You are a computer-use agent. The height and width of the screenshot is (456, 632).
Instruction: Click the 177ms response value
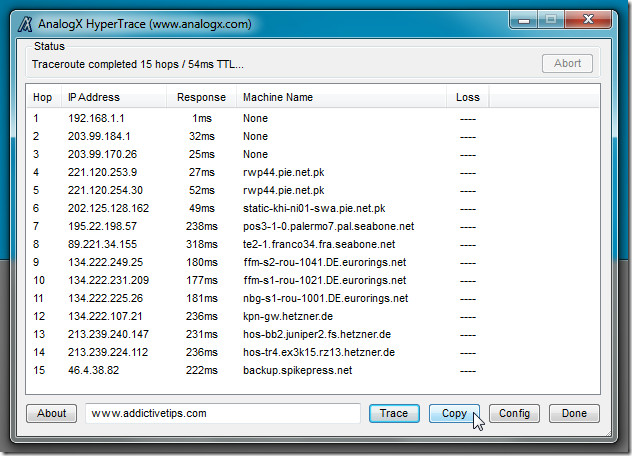(202, 280)
